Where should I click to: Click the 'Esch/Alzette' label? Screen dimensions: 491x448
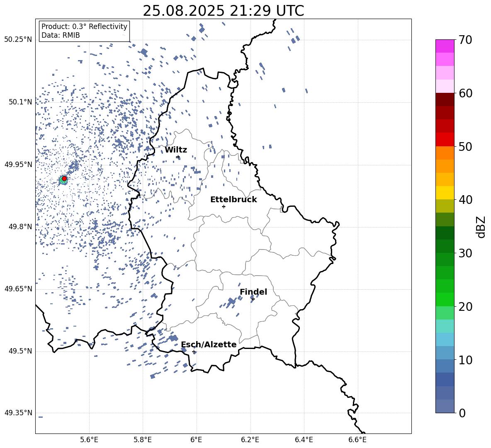209,345
